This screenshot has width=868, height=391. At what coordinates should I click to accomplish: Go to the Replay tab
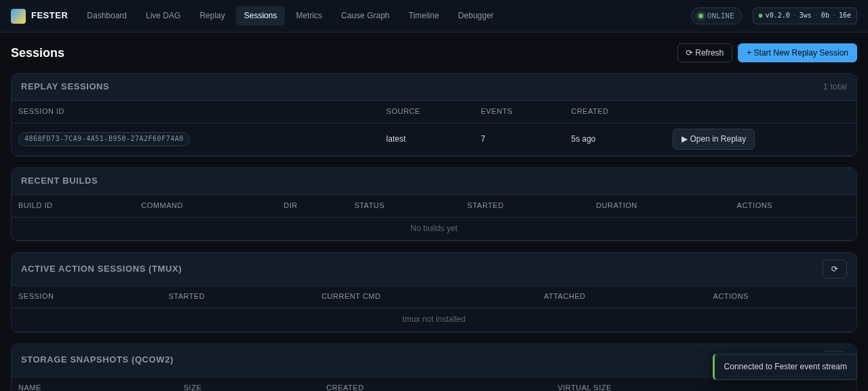(x=212, y=16)
